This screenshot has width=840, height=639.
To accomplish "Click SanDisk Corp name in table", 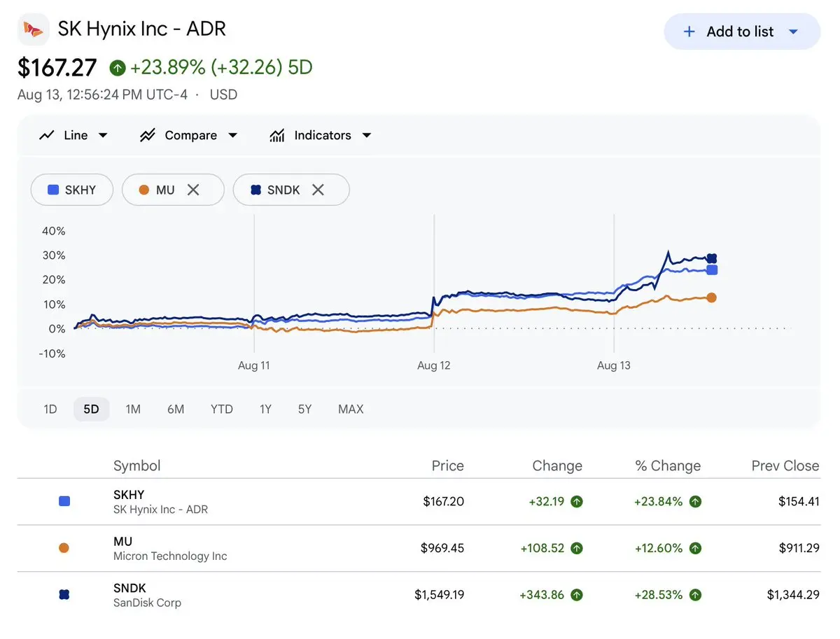I will (x=147, y=603).
